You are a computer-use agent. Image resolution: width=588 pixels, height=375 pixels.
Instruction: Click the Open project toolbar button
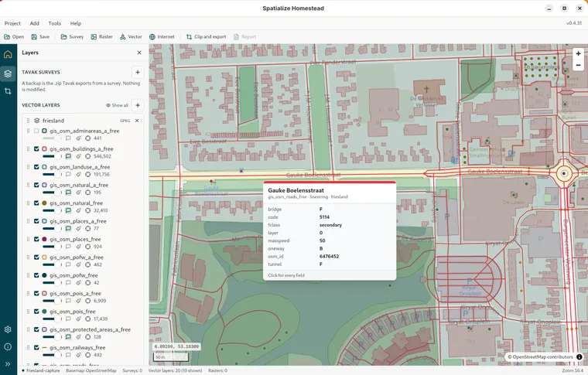click(x=14, y=36)
